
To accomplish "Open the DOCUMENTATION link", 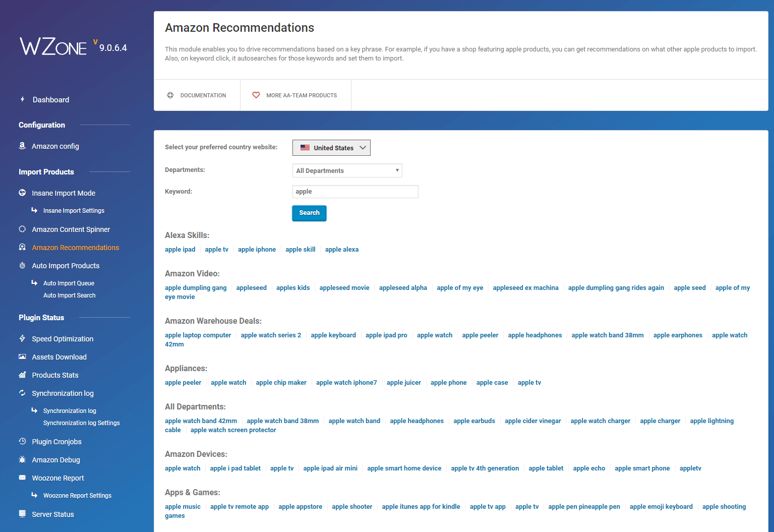I will coord(203,95).
